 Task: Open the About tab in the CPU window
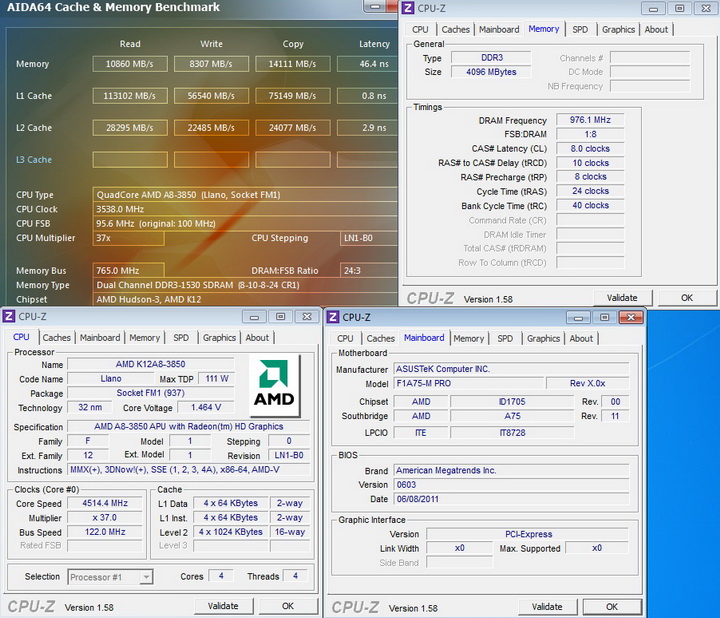[x=257, y=337]
